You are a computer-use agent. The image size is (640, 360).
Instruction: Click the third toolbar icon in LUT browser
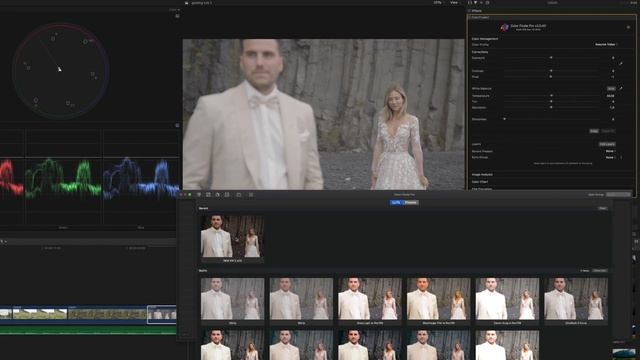[218, 195]
